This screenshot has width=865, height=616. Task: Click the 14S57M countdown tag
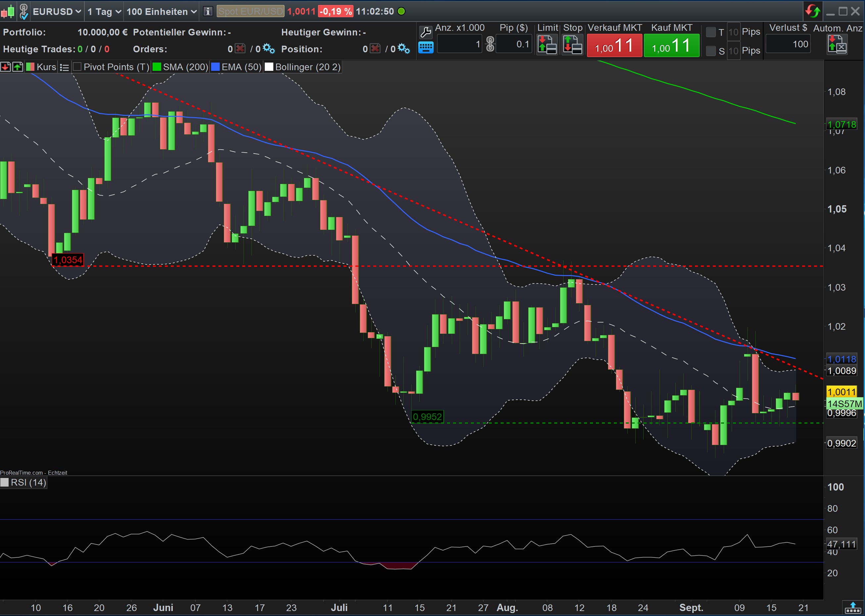844,403
